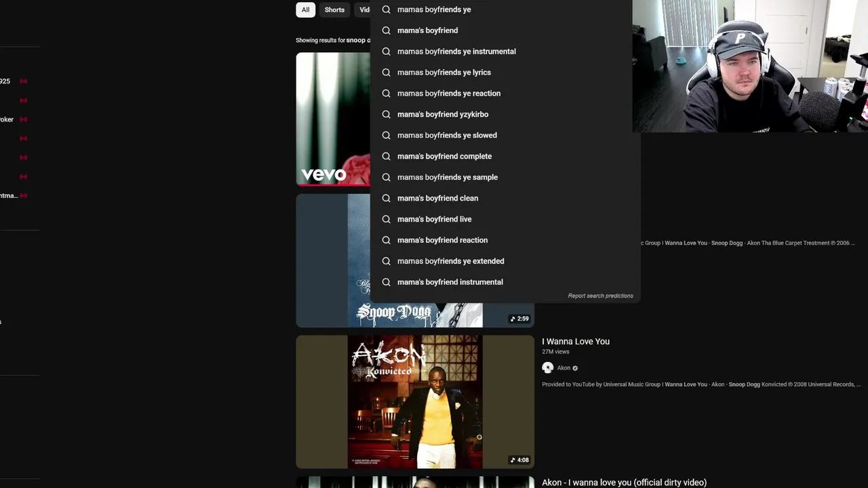Choose "mama's boyfriend live" suggestion

click(x=505, y=220)
